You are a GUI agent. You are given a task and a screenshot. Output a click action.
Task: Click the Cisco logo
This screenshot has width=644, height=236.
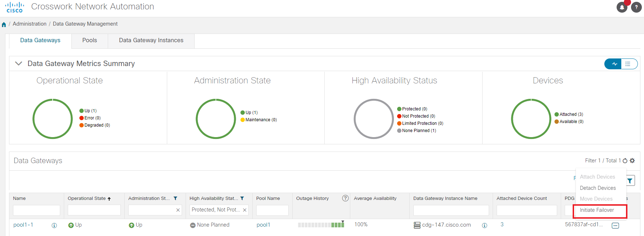15,7
